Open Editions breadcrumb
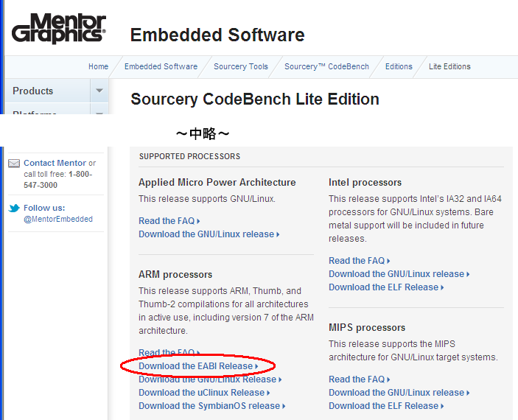This screenshot has width=518, height=420. 399,66
